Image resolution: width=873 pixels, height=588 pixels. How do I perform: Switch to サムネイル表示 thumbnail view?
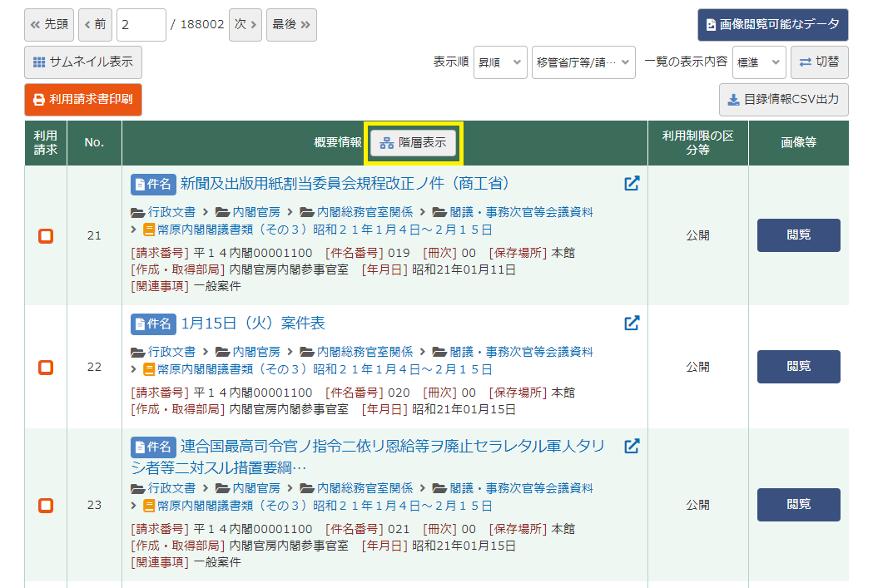[x=83, y=62]
